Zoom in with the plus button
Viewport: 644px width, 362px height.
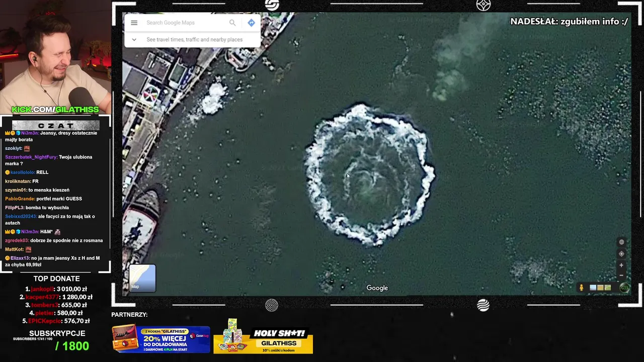click(x=621, y=265)
